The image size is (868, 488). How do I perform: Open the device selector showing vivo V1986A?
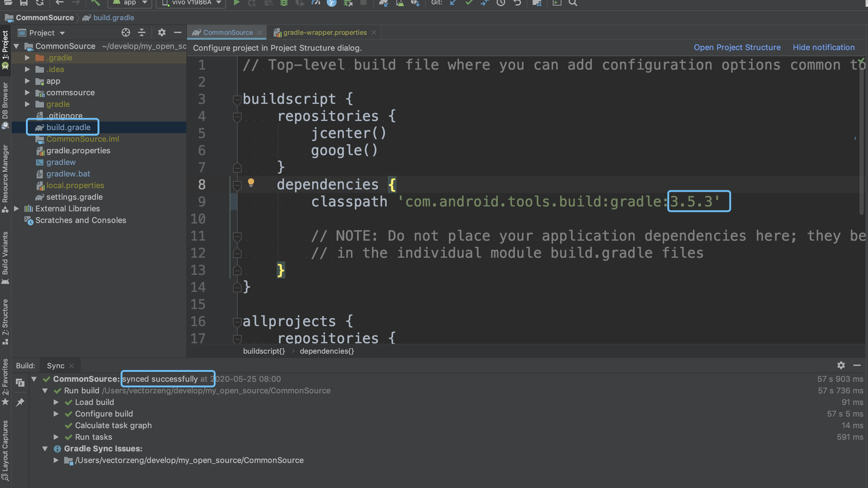pyautogui.click(x=190, y=3)
